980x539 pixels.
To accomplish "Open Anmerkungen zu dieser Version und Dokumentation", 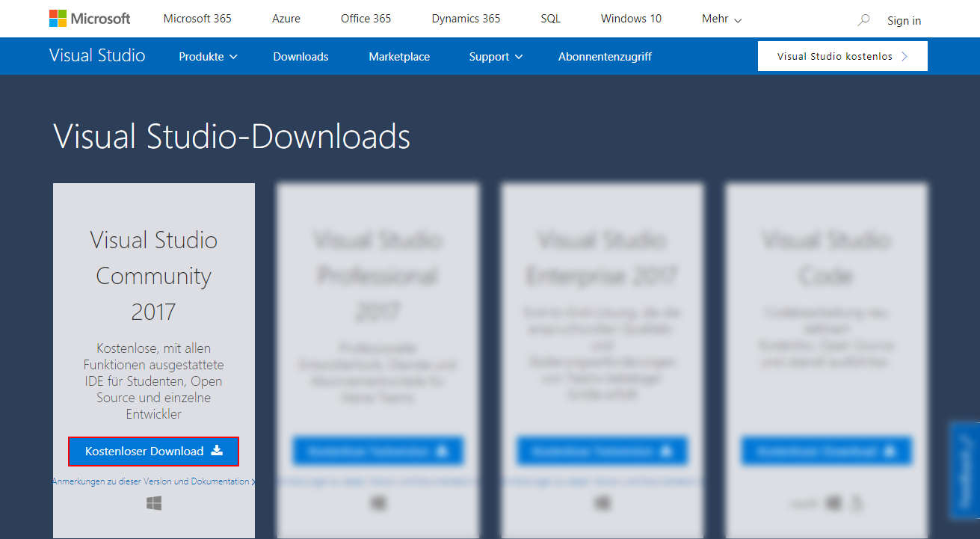I will (153, 481).
